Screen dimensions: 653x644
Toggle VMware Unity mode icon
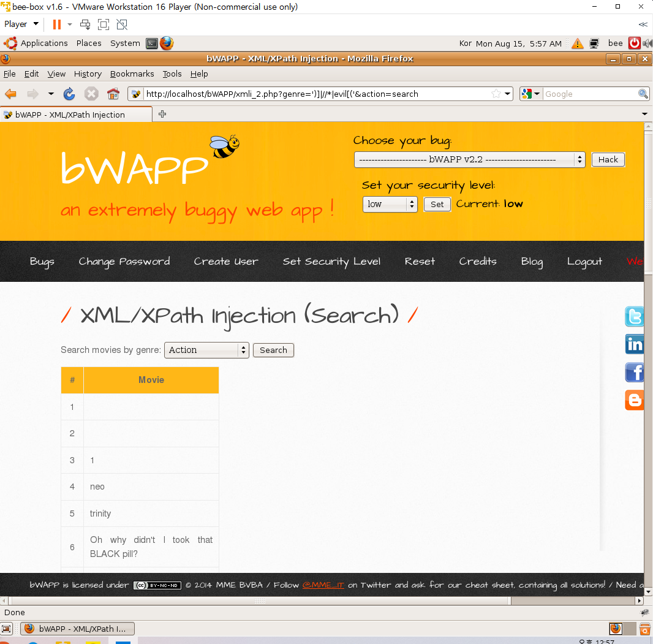(122, 25)
